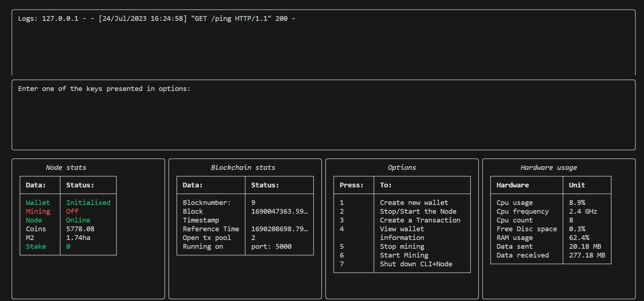Click the 'Data received' label

tap(523, 255)
